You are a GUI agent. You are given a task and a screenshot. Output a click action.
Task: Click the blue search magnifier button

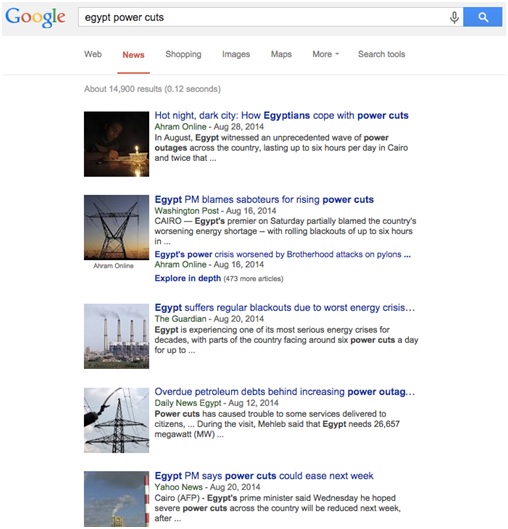coord(483,17)
